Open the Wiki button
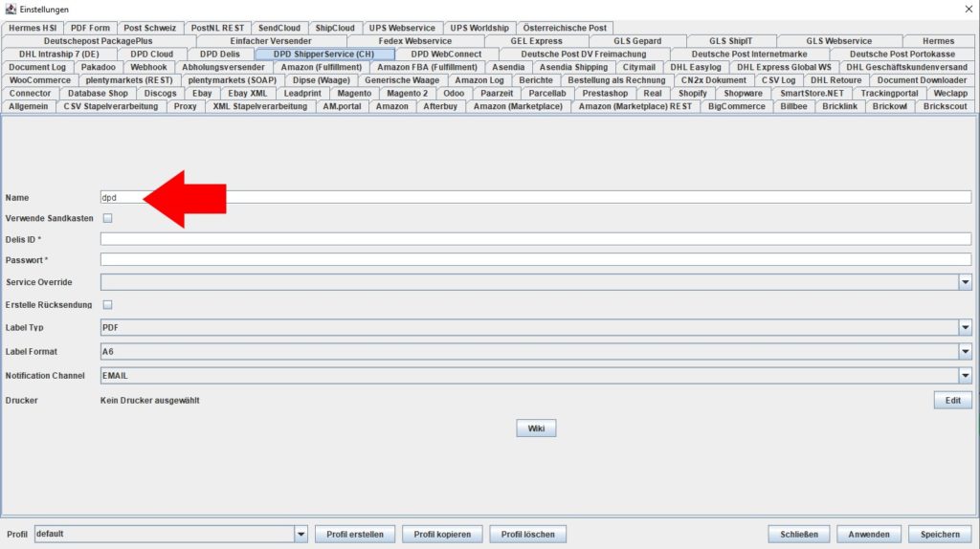Screen dimensions: 980x549 coord(536,428)
